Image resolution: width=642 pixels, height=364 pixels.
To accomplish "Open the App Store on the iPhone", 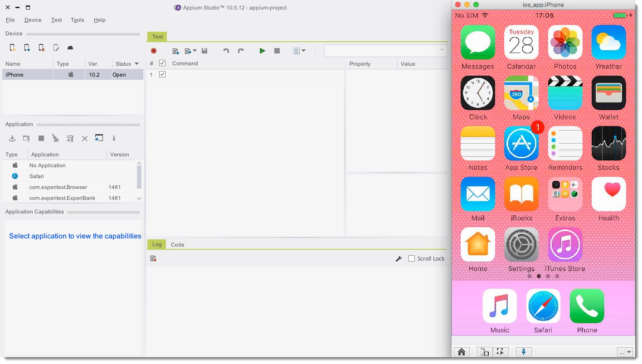I will point(521,144).
